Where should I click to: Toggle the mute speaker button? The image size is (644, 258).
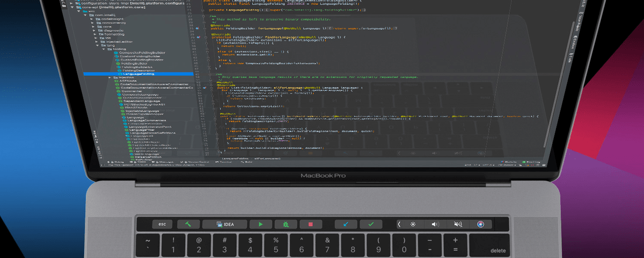pos(458,224)
